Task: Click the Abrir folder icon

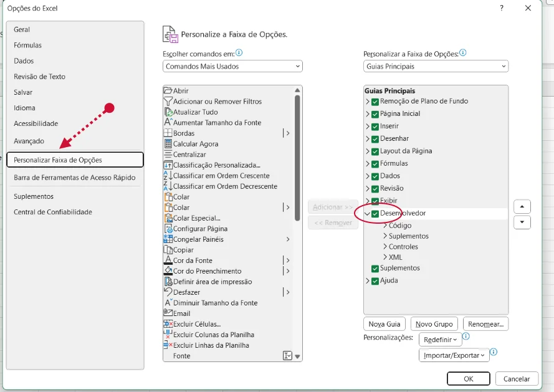Action: pos(168,90)
